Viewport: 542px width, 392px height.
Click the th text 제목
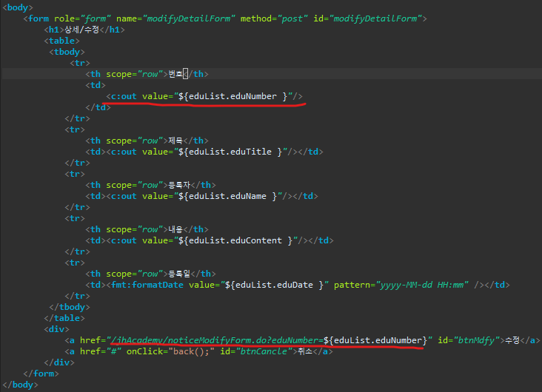[x=175, y=141]
